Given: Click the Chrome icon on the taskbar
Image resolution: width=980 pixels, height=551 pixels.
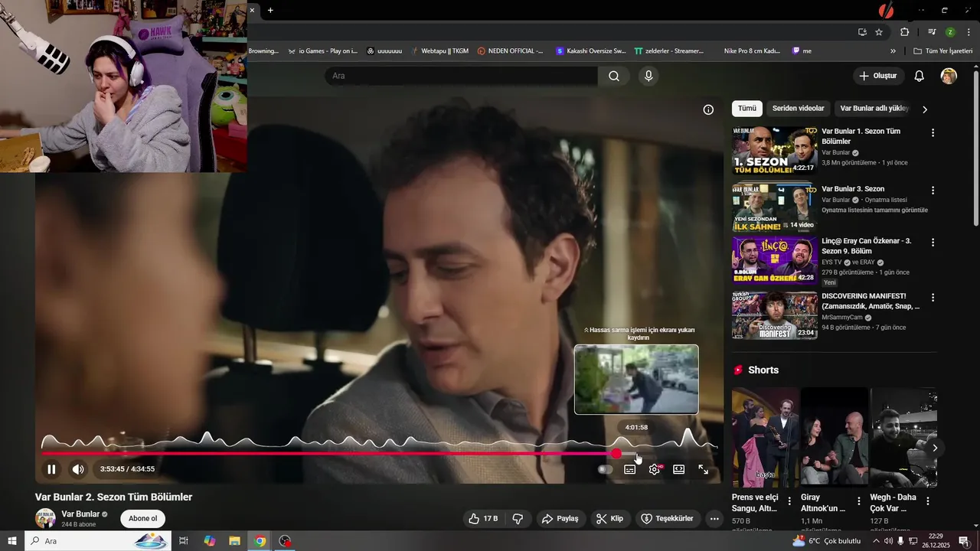Looking at the screenshot, I should click(x=260, y=541).
